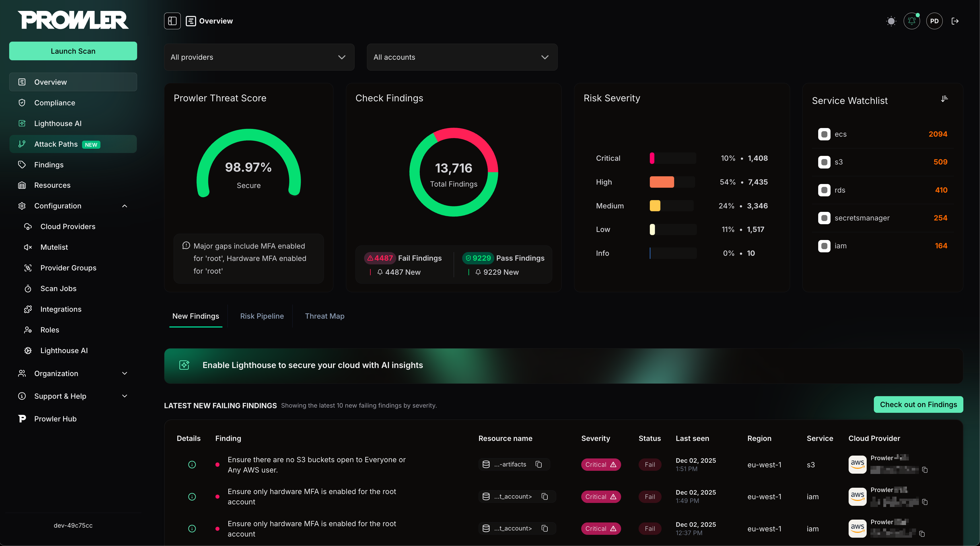Viewport: 980px width, 546px height.
Task: Toggle the secretsmanager watchlist entry
Action: click(824, 218)
